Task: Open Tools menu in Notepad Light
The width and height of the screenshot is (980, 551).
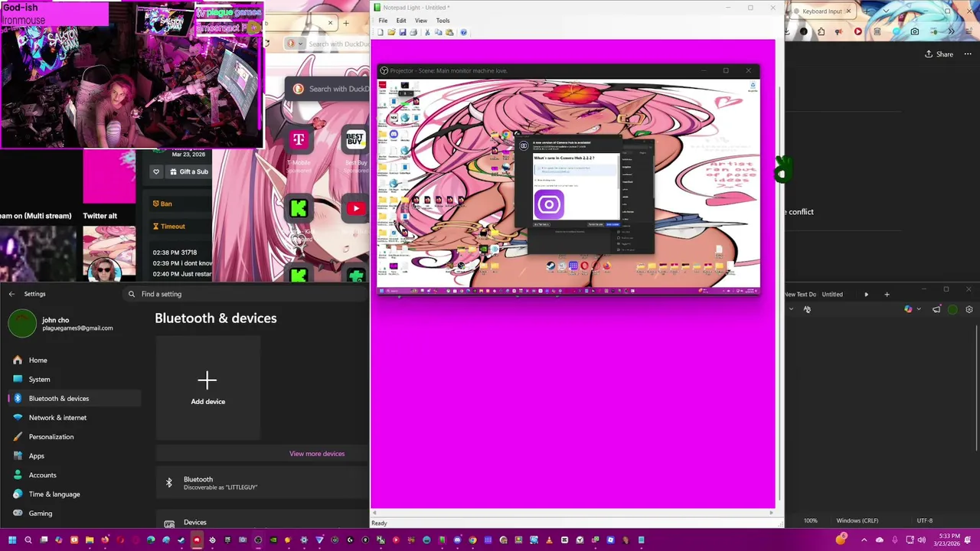Action: tap(443, 21)
